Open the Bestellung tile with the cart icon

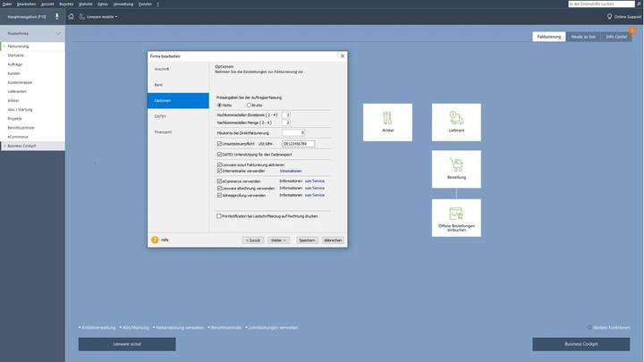pyautogui.click(x=456, y=169)
